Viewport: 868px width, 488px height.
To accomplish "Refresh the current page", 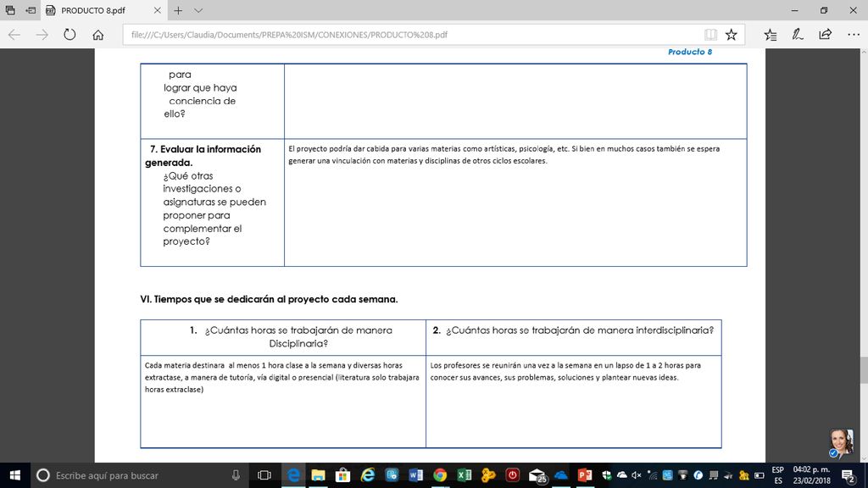I will coord(70,34).
